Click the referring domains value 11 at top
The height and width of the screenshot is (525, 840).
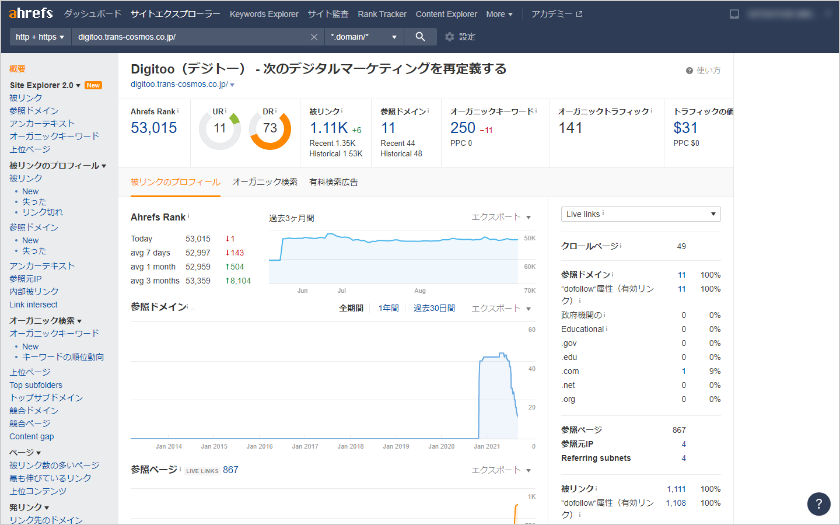[388, 128]
